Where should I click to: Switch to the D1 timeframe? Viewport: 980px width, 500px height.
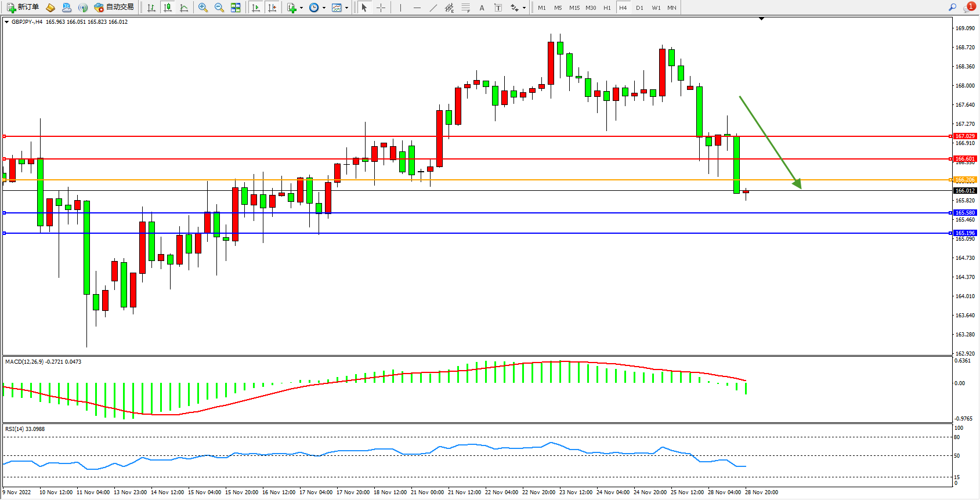pos(639,8)
